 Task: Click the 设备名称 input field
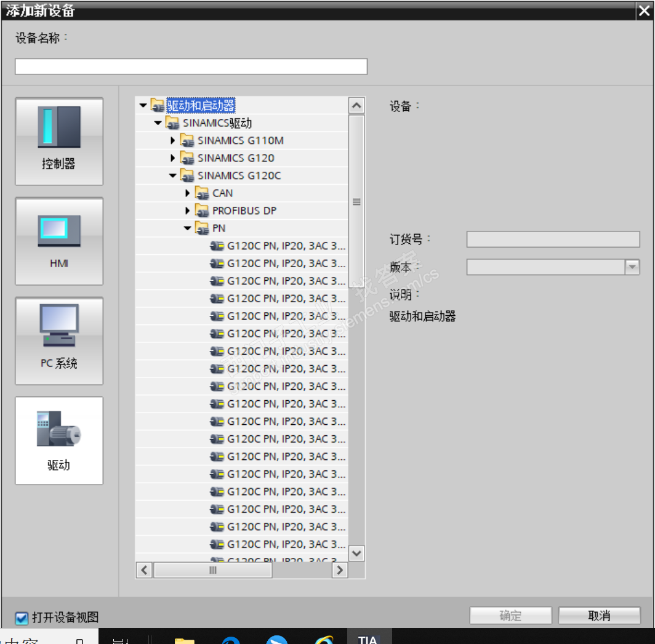tap(191, 66)
